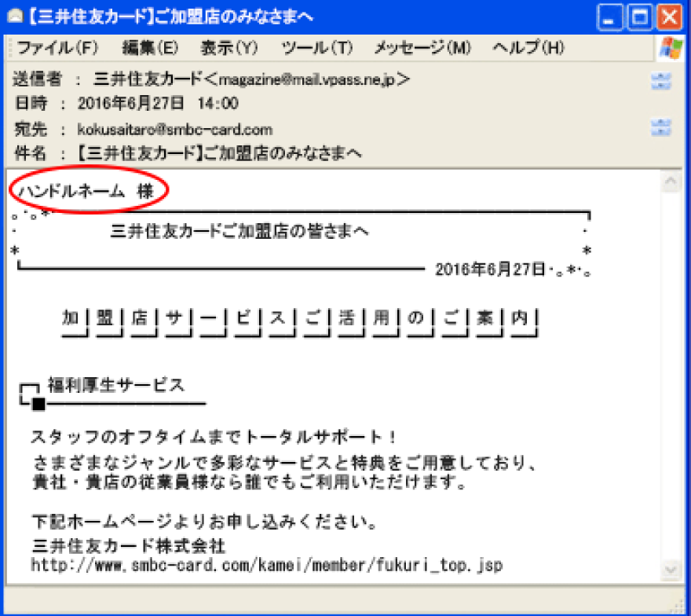This screenshot has width=691, height=616.
Task: Click 三井住友カードご加盟店の皆さまへ banner text
Action: point(239,231)
